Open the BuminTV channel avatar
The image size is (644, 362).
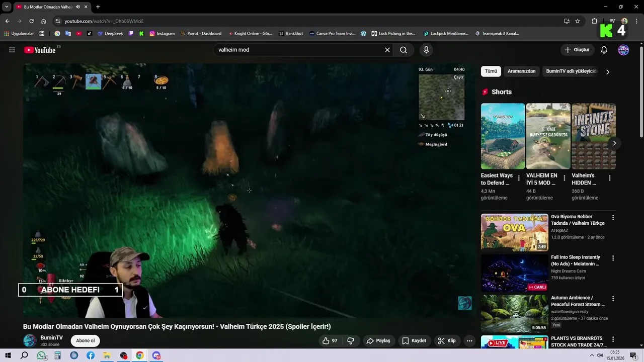(x=30, y=340)
